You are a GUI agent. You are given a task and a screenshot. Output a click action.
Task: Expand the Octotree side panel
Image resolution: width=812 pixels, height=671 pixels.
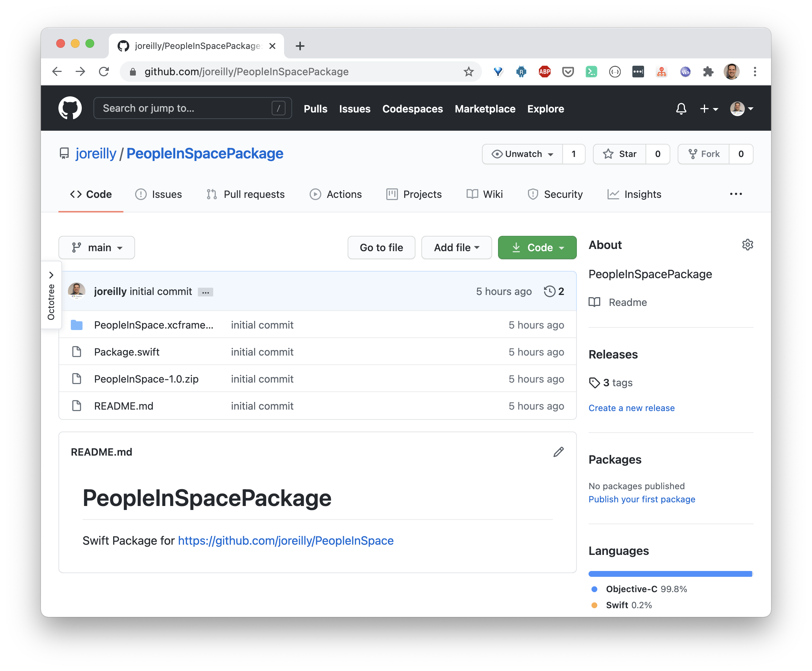pos(51,295)
